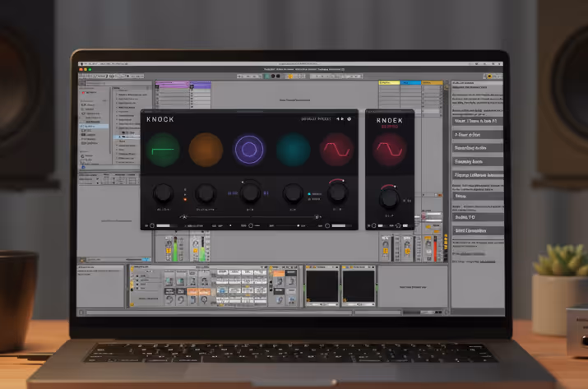Open the topmost grey lesson button in Help panel

click(477, 121)
